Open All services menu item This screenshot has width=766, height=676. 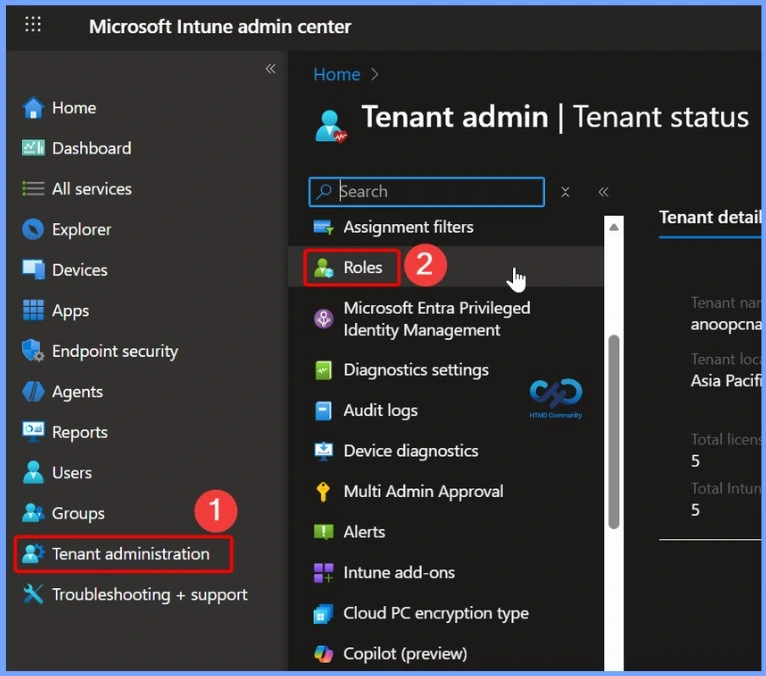[x=91, y=189]
